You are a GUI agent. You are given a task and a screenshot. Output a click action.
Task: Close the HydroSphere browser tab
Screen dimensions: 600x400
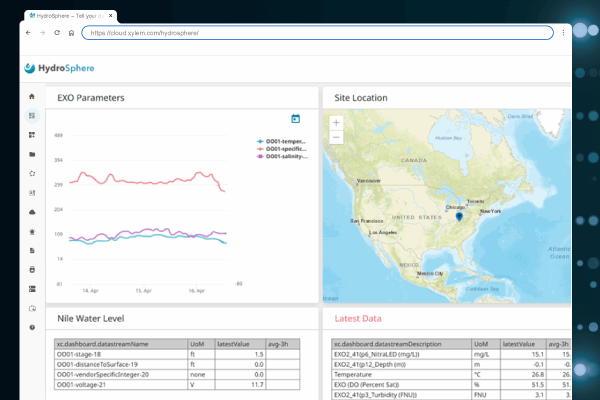(111, 16)
